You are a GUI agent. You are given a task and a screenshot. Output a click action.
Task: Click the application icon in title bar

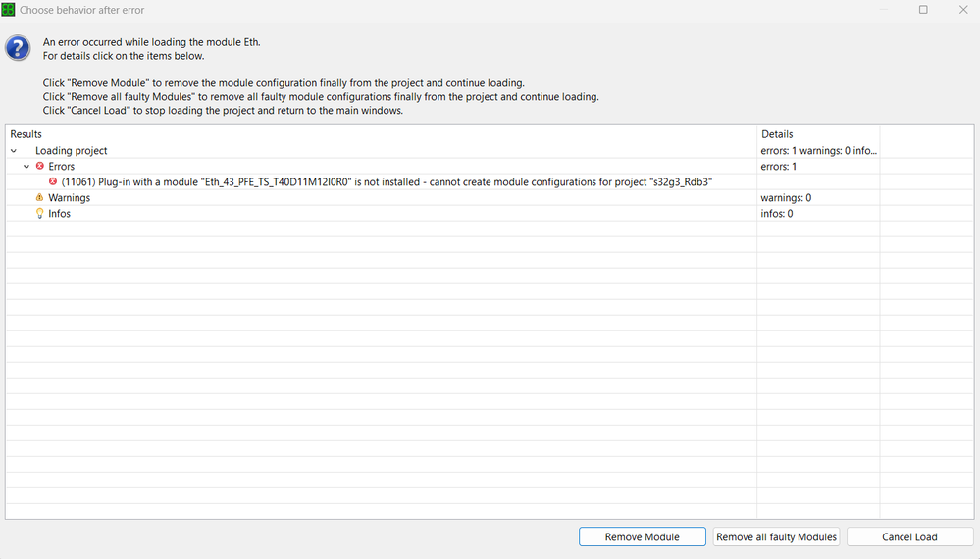tap(9, 10)
